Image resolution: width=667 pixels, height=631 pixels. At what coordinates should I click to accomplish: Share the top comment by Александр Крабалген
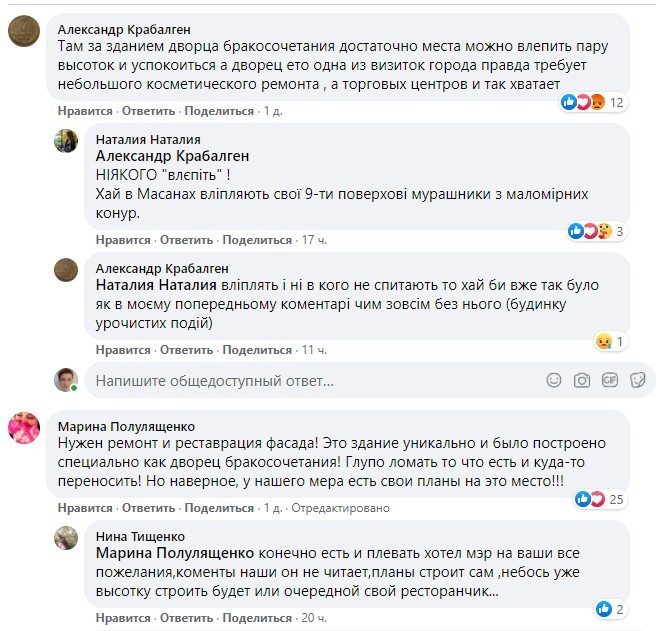coord(218,111)
